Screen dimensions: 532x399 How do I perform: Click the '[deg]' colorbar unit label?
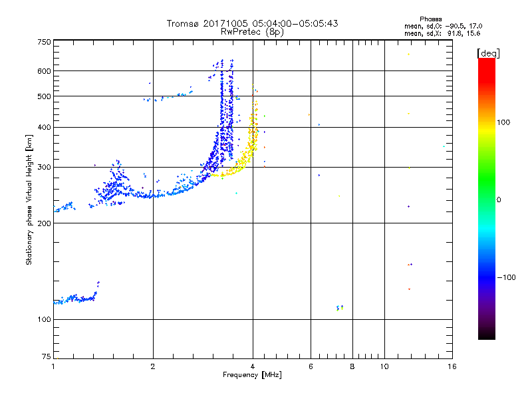coord(488,53)
